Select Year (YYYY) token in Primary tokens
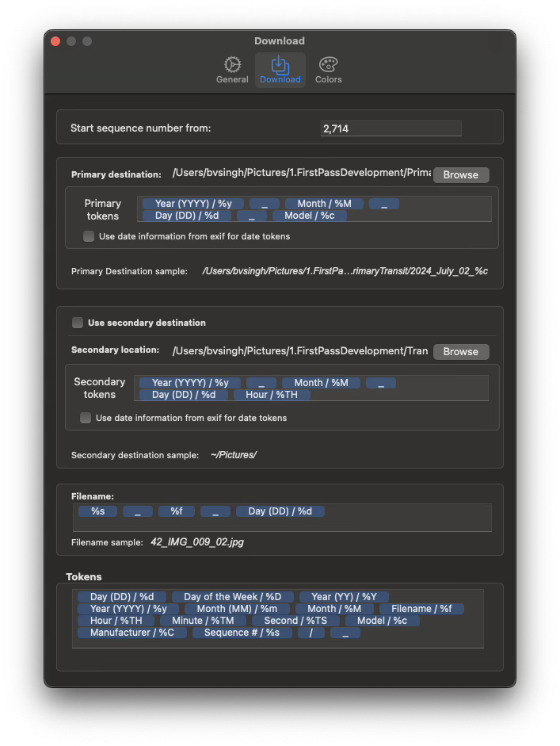The width and height of the screenshot is (560, 746). coord(193,204)
